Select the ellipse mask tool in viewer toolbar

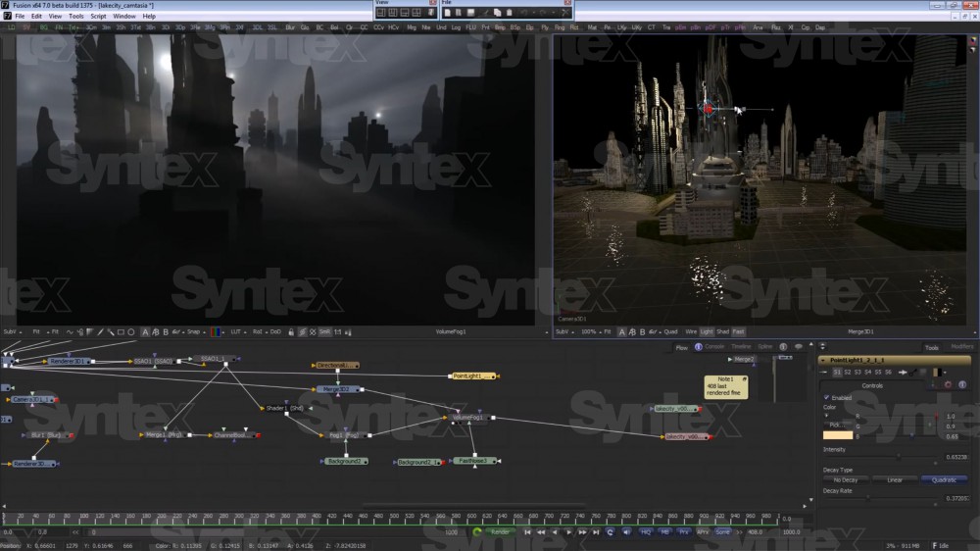pos(130,332)
